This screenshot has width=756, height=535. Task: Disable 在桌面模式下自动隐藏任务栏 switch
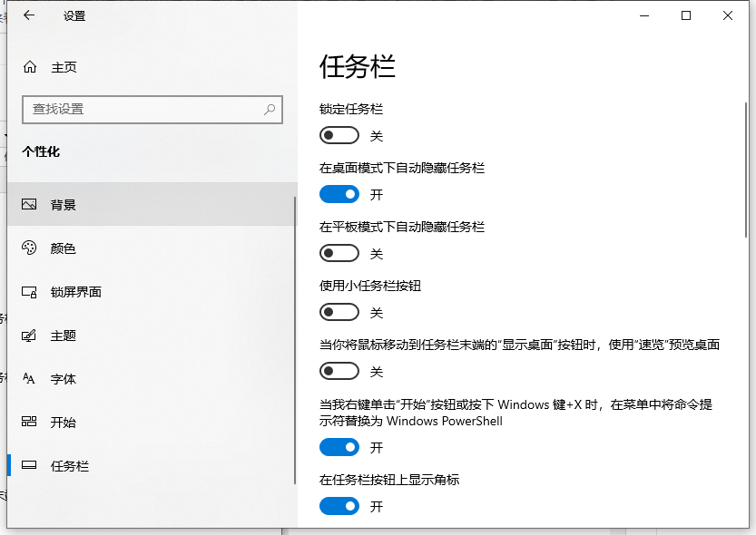[339, 195]
